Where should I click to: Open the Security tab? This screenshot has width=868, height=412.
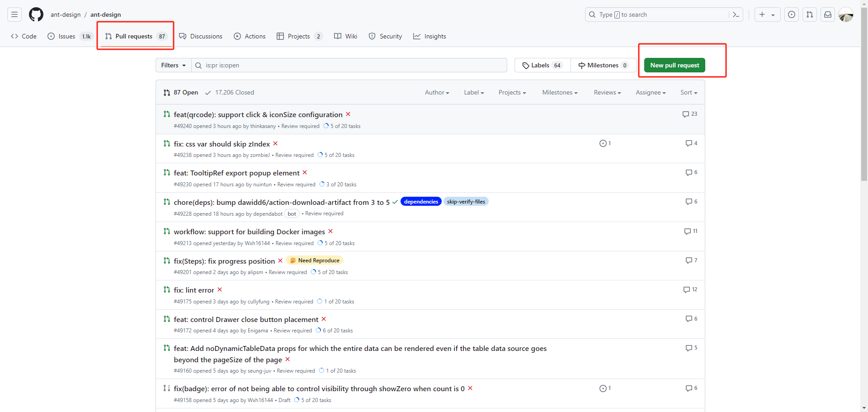pos(385,36)
